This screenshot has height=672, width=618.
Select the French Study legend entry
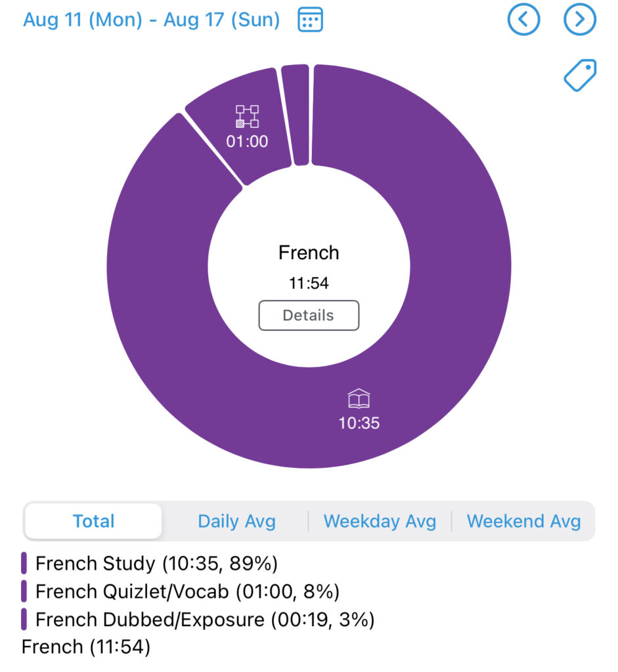[x=156, y=563]
